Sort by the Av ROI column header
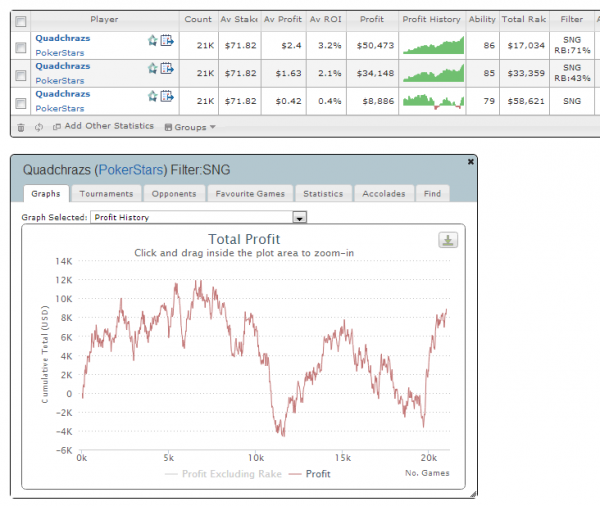The height and width of the screenshot is (506, 600). click(326, 20)
